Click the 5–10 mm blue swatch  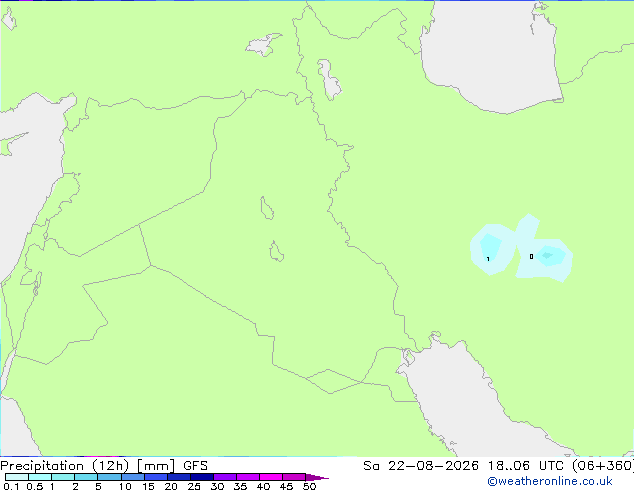[110, 477]
